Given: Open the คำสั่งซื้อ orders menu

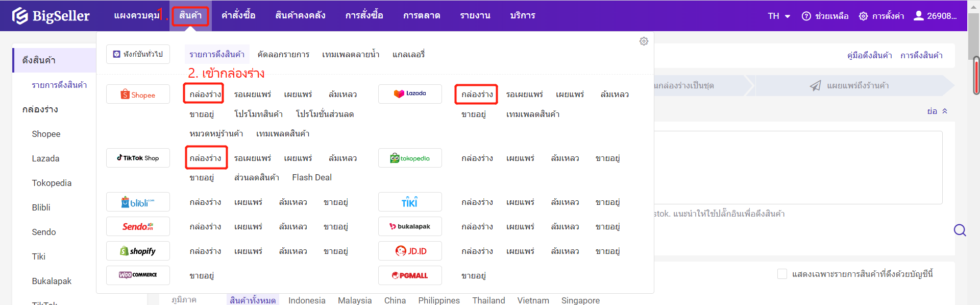Looking at the screenshot, I should [x=238, y=15].
